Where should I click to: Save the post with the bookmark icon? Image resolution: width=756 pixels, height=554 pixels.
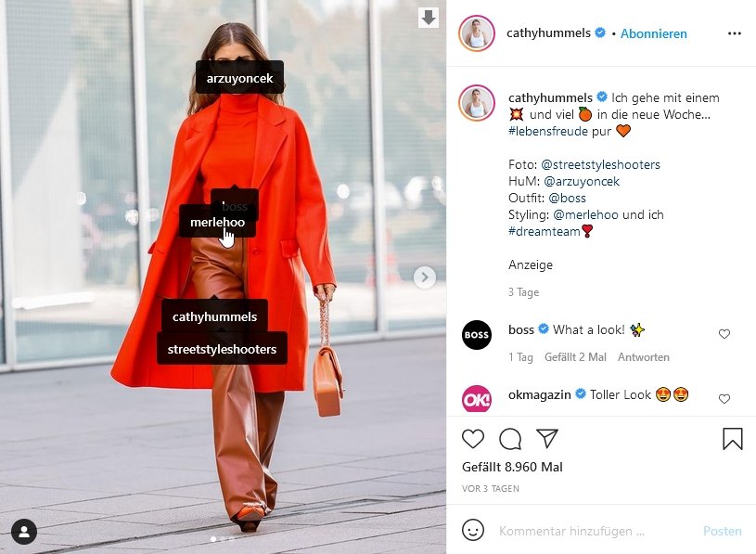click(733, 439)
